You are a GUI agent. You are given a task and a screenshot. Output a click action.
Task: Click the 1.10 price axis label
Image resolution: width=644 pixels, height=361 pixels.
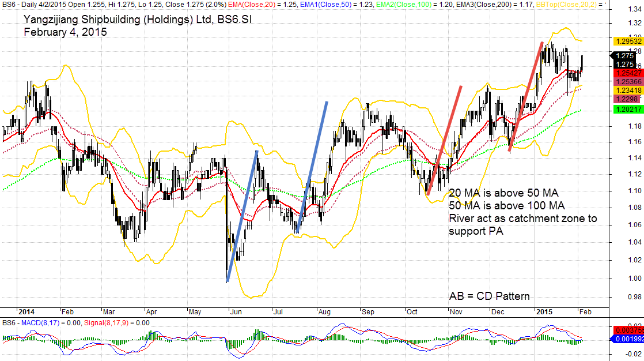tap(635, 191)
